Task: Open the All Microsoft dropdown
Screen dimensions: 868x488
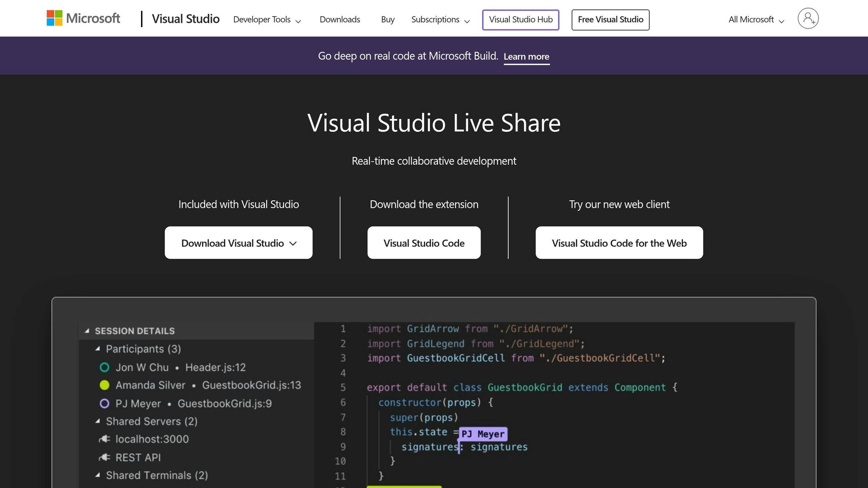Action: coord(756,19)
